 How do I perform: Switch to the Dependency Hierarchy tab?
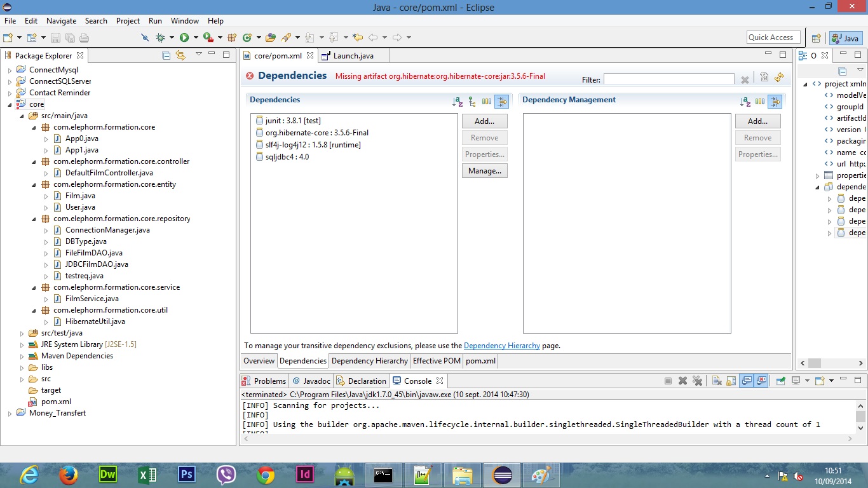370,361
